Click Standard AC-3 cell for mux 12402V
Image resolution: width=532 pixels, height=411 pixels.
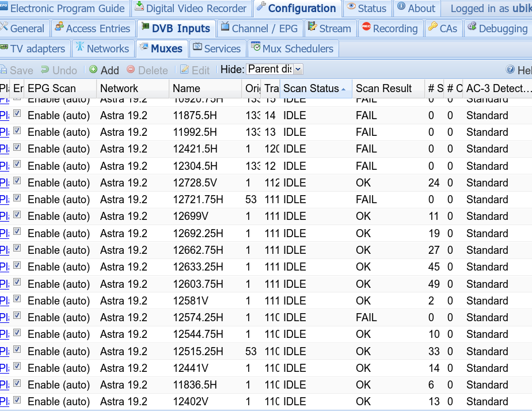tap(487, 402)
